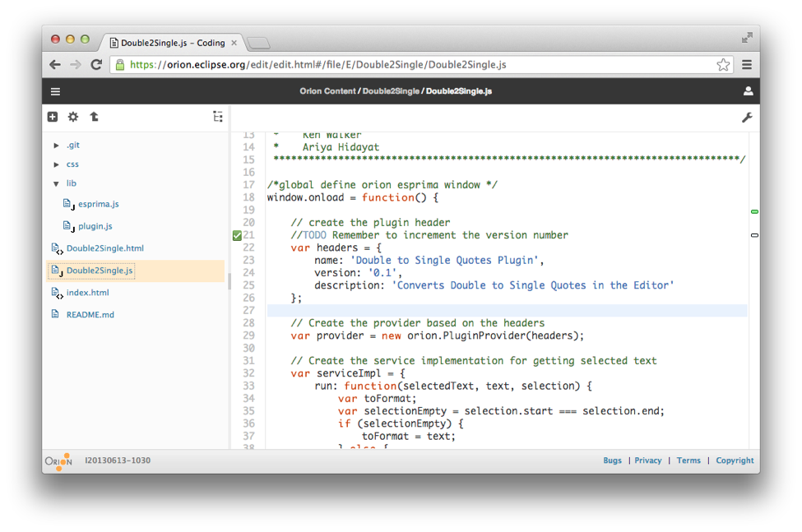802x532 pixels.
Task: Toggle the outline view icon in sidebar
Action: click(x=218, y=117)
